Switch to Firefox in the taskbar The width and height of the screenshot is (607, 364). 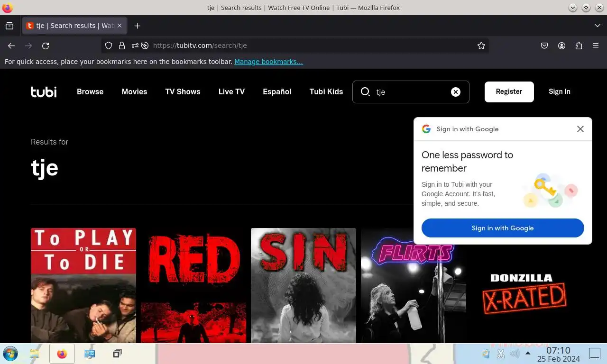62,354
